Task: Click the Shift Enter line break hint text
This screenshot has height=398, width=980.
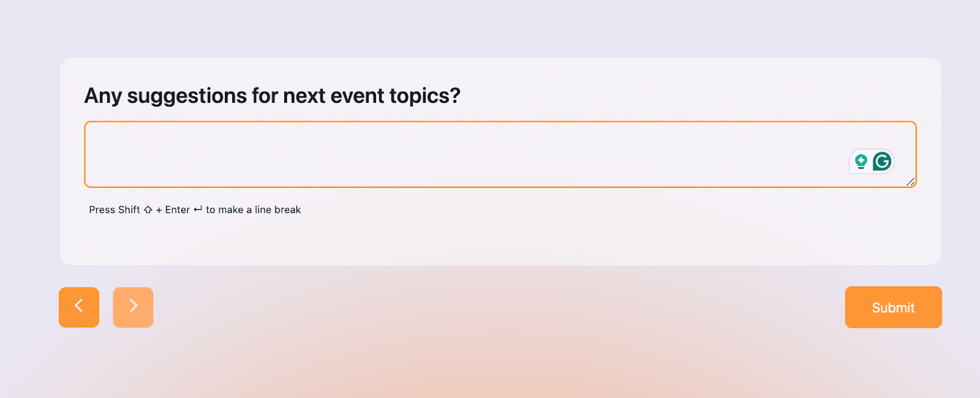Action: (x=195, y=209)
